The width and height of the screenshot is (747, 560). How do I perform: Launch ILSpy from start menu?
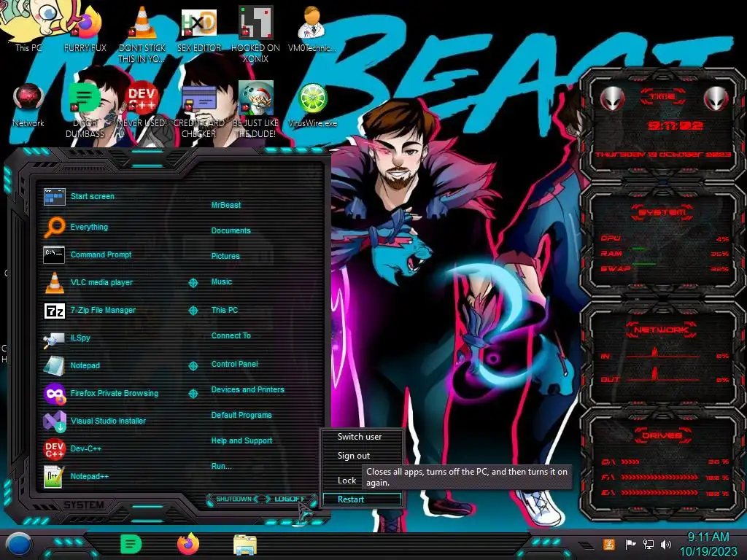(66, 338)
